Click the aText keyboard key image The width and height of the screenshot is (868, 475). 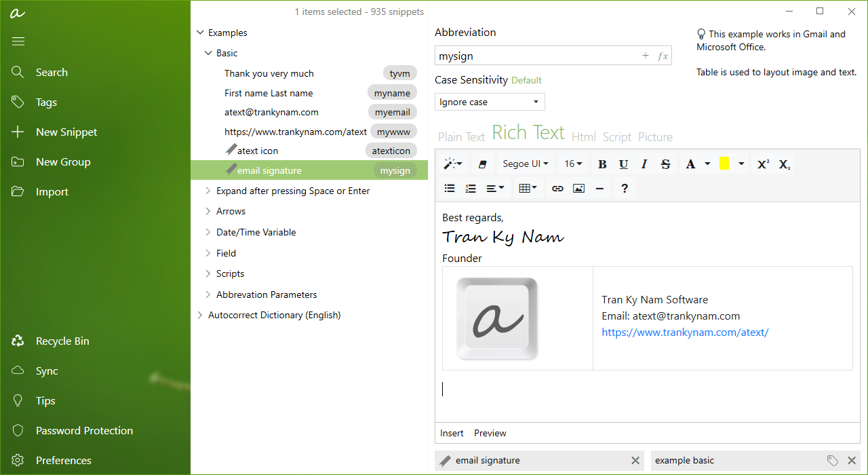497,318
